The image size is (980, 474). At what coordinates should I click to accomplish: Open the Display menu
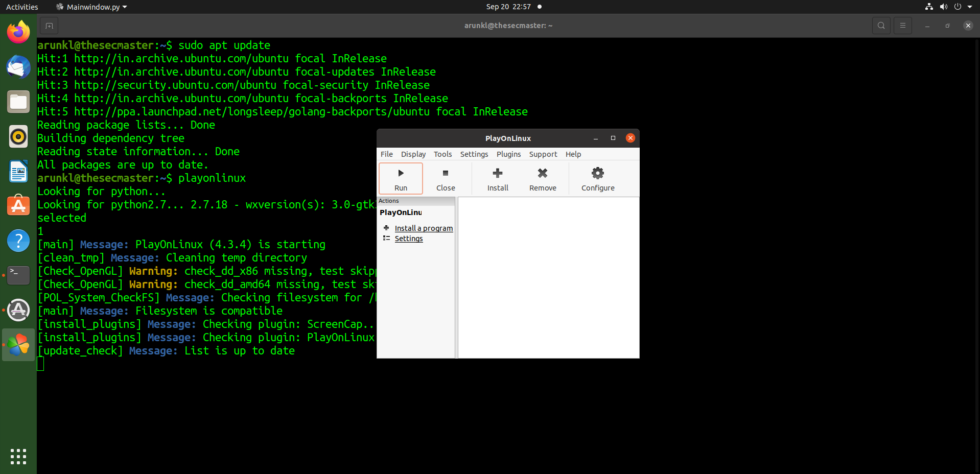[x=413, y=154]
